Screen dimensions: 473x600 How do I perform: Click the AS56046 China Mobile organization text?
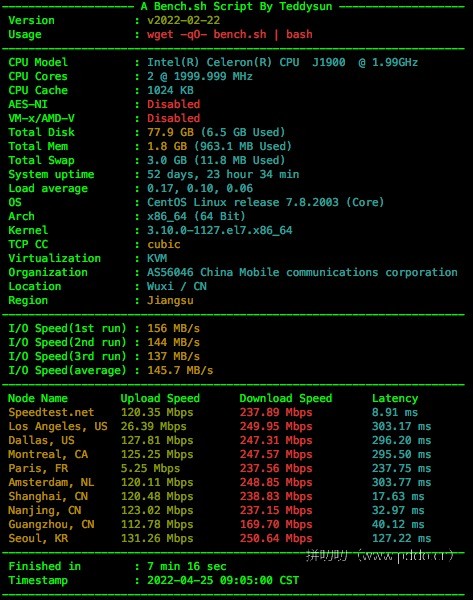[x=302, y=272]
